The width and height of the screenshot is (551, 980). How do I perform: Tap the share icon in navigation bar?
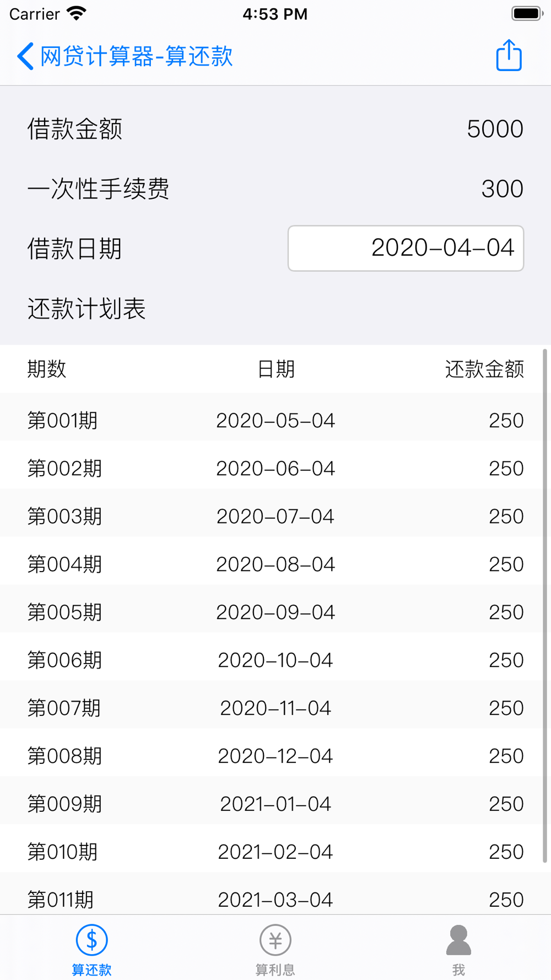pos(509,56)
